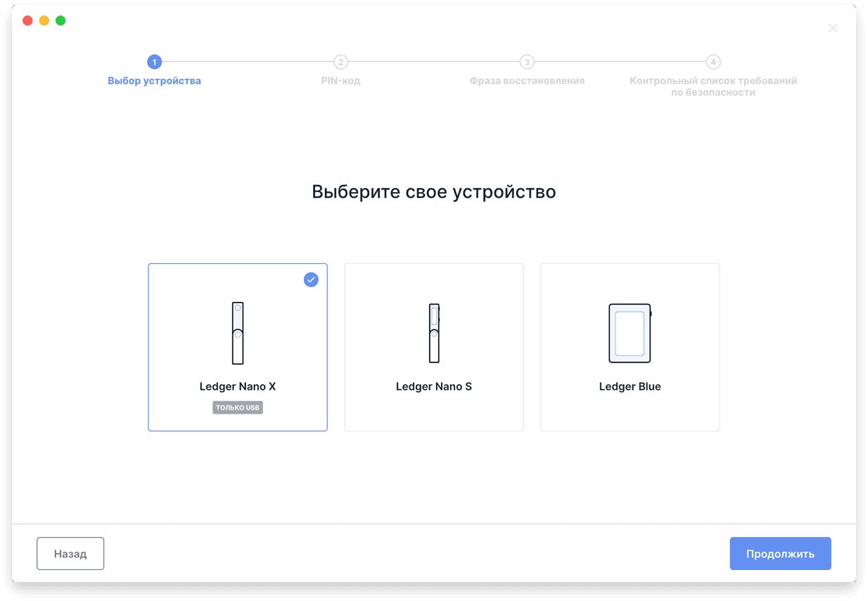Screen dimensions: 868x601
Task: Click the "Ledger Nano S" label
Action: click(434, 386)
